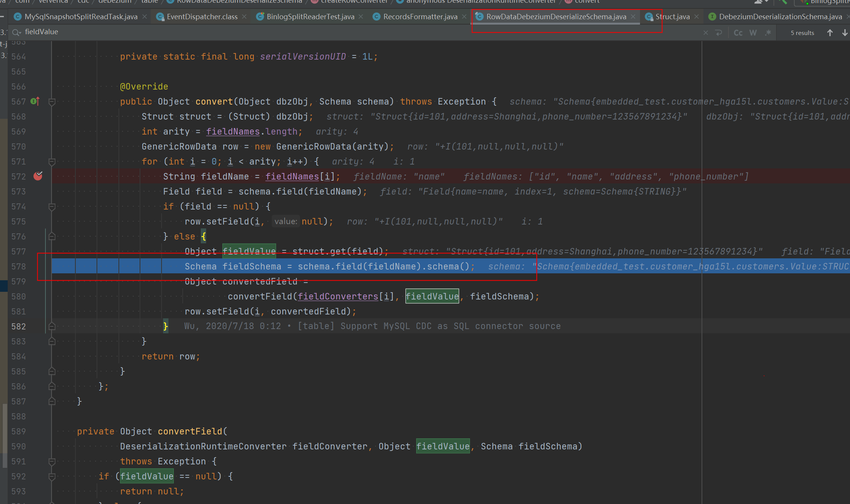Click the overriding-method gutter icon on line 567
The image size is (850, 504).
pyautogui.click(x=35, y=101)
